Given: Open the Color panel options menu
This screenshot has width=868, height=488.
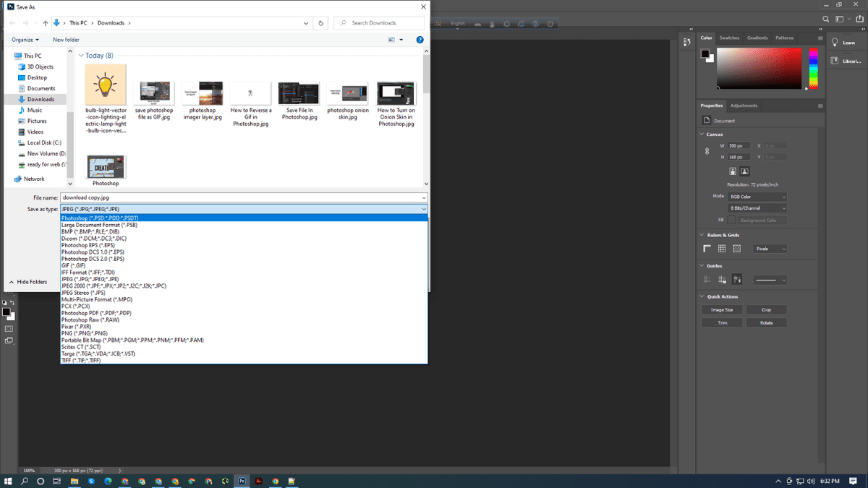Looking at the screenshot, I should (x=820, y=38).
